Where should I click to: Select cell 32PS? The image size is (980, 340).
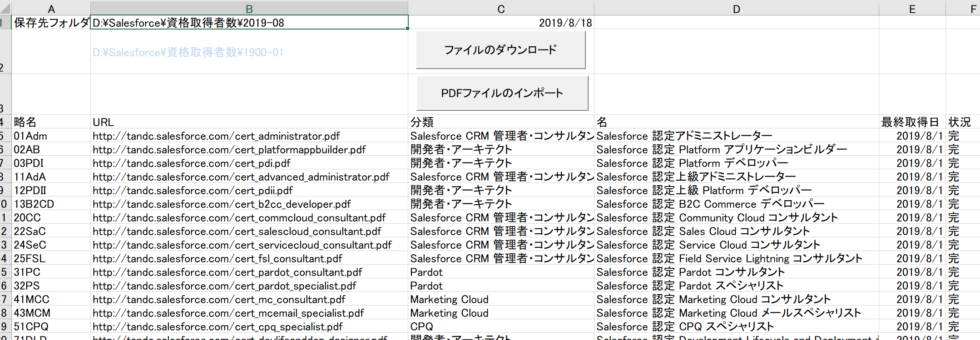click(x=51, y=285)
